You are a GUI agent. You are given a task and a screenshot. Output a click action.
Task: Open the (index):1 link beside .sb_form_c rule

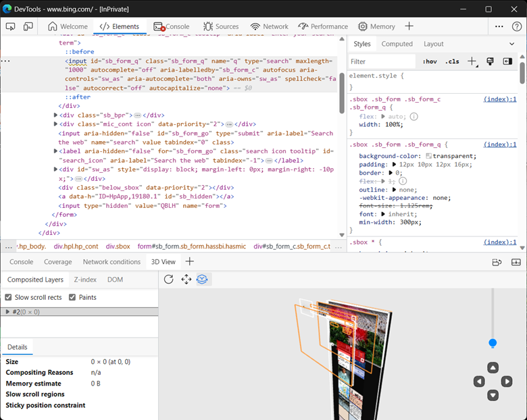tap(500, 99)
